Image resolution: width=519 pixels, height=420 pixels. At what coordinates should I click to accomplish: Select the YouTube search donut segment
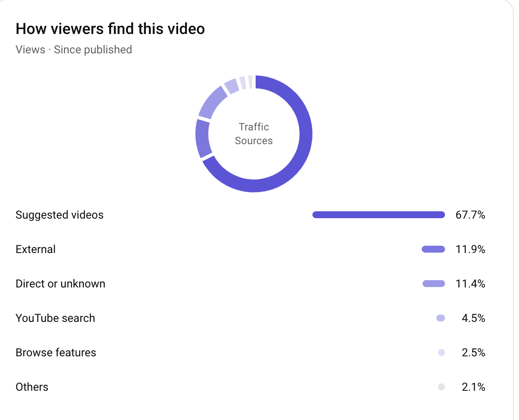(231, 86)
